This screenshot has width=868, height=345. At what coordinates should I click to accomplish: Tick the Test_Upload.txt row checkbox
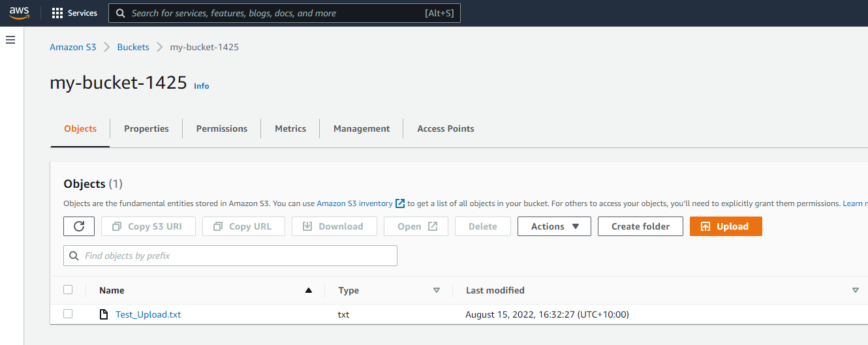point(68,314)
